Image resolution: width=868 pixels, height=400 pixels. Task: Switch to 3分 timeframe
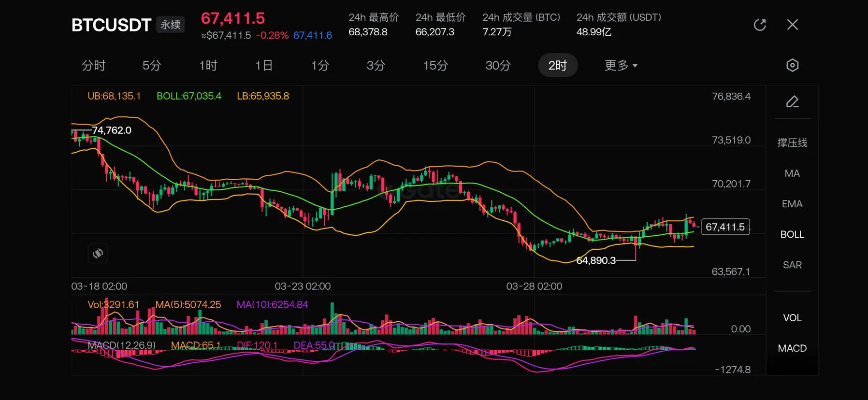tap(376, 65)
